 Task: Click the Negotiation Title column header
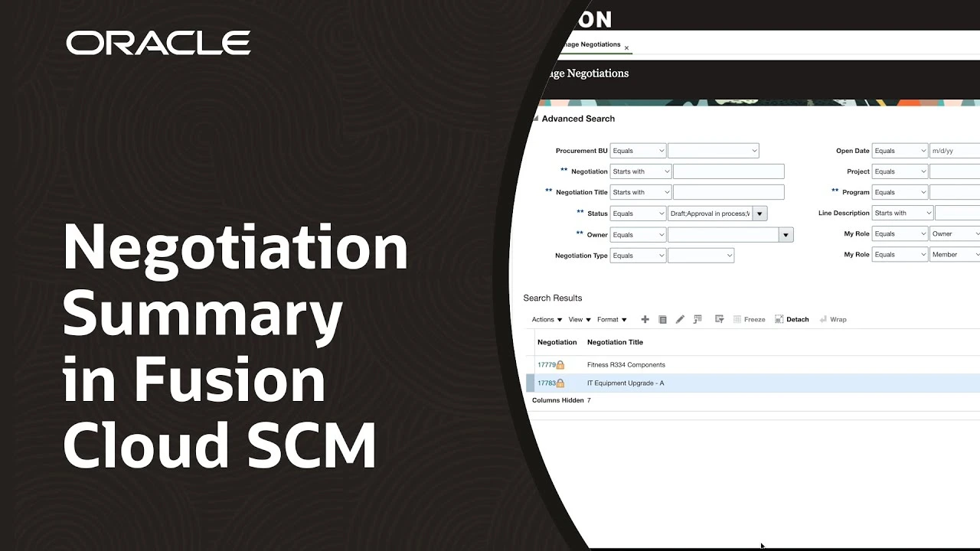[615, 342]
